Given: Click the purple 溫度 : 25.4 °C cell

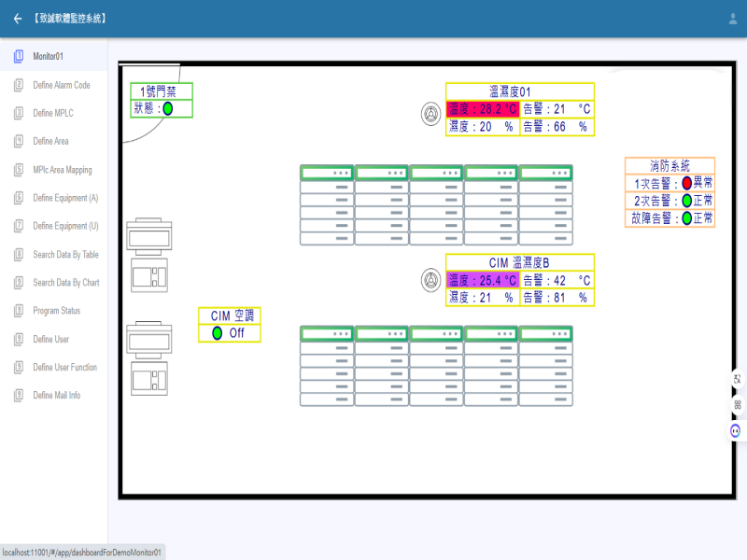Looking at the screenshot, I should click(x=483, y=280).
